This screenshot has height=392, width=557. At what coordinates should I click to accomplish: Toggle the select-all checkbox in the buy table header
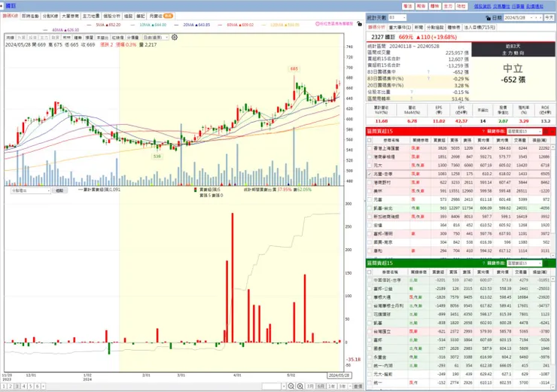[x=370, y=140]
